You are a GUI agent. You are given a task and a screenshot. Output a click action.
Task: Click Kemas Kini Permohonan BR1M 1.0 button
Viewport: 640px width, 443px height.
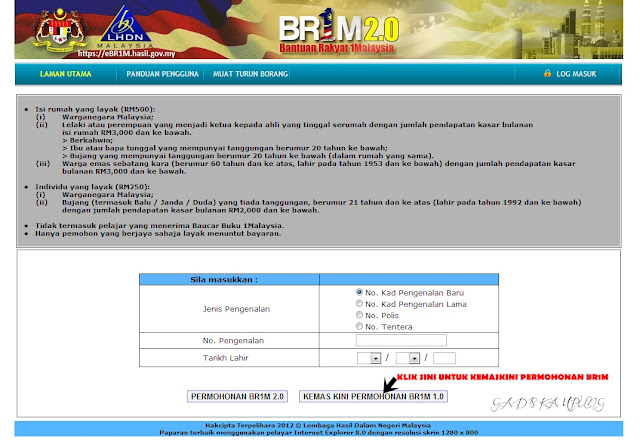tap(373, 396)
